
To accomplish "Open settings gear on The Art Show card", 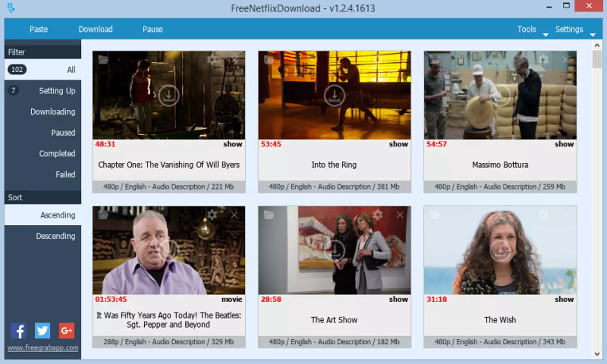I will pos(377,214).
